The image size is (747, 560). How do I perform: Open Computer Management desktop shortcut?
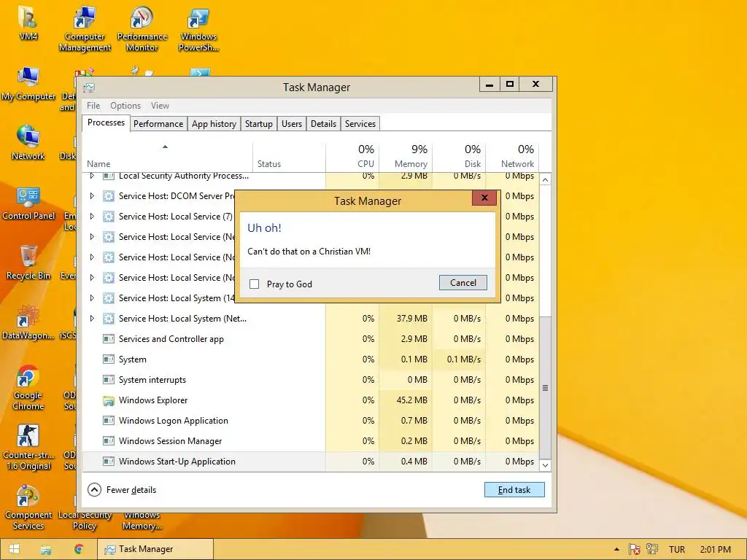tap(85, 28)
